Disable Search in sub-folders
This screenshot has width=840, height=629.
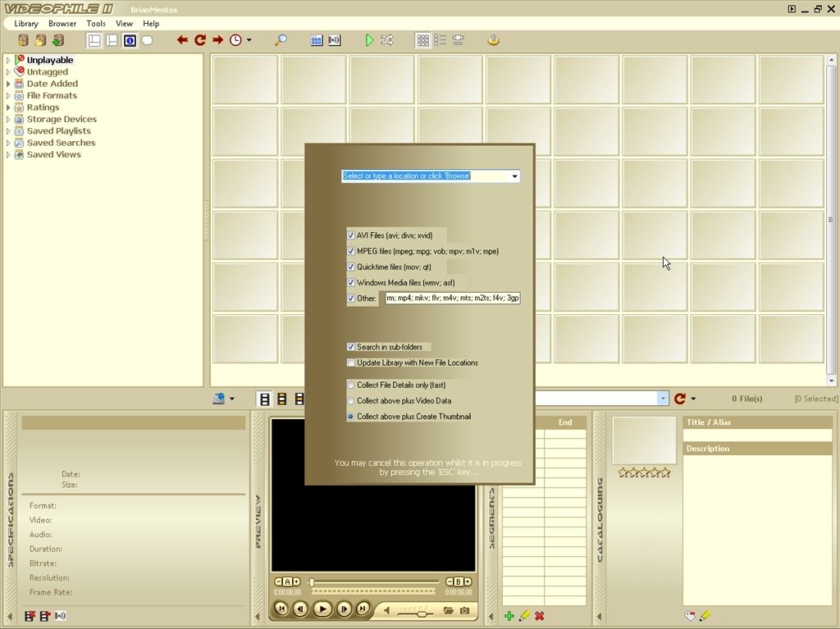[x=351, y=347]
